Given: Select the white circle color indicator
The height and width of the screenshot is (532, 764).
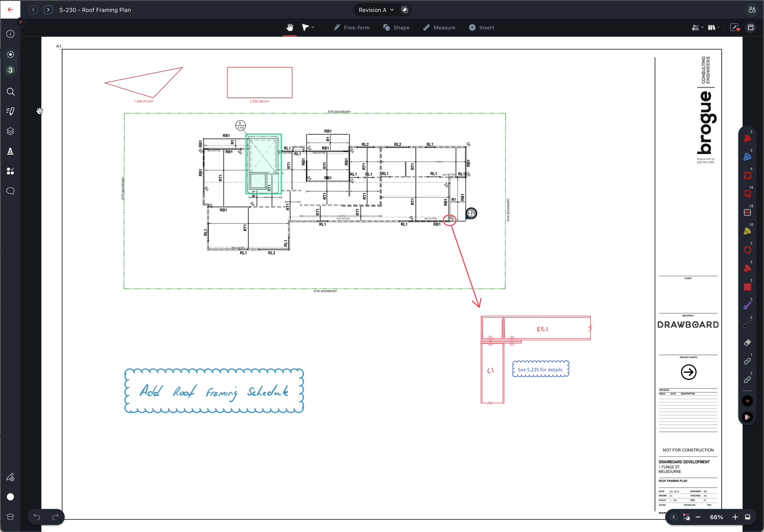Looking at the screenshot, I should point(11,497).
